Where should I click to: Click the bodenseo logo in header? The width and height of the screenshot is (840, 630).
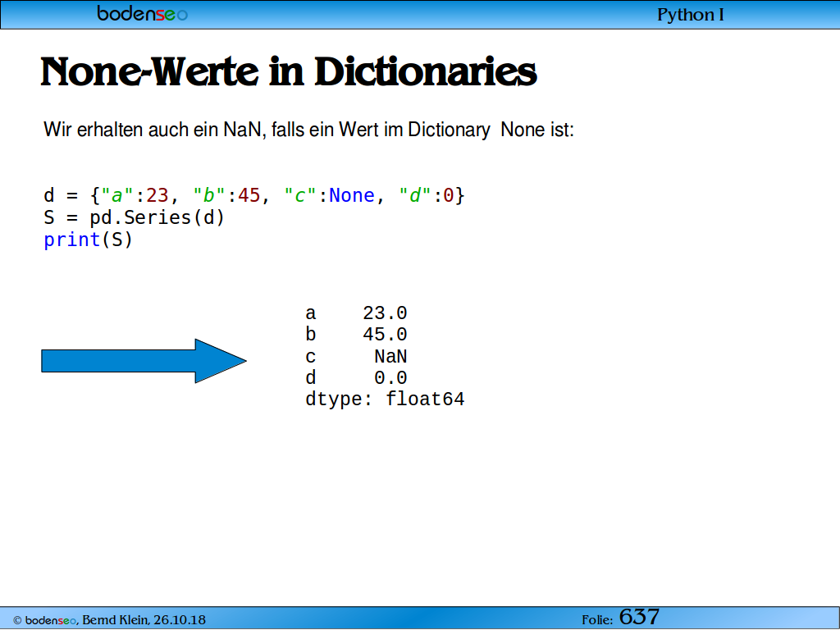143,13
